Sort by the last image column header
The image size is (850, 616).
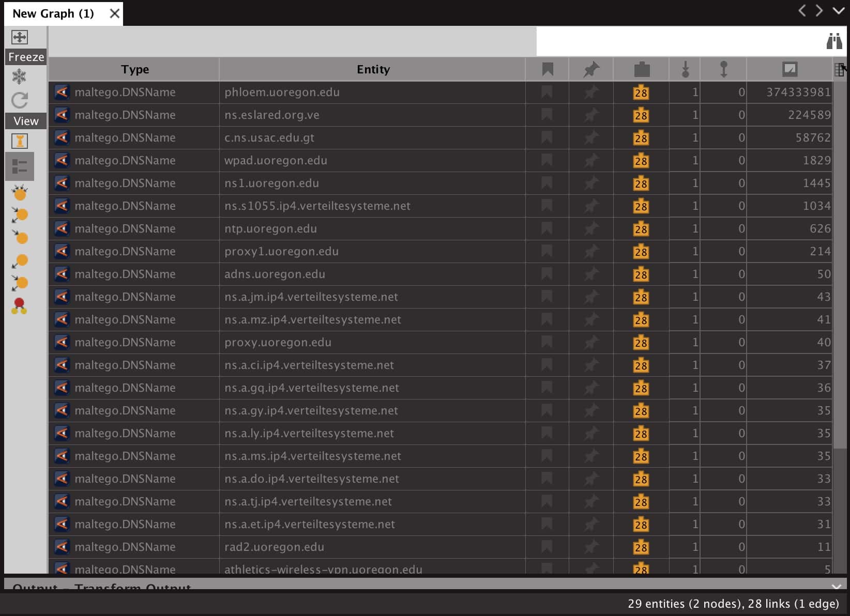[790, 69]
